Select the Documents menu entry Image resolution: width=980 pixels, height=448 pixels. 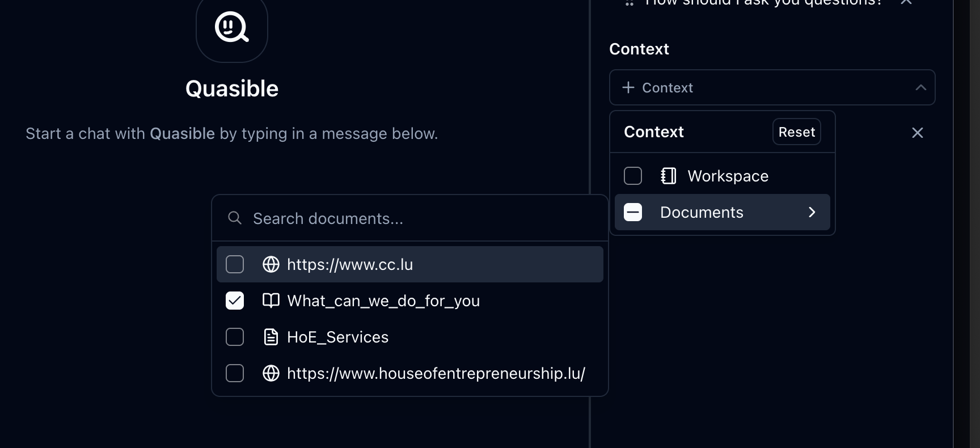coord(702,212)
